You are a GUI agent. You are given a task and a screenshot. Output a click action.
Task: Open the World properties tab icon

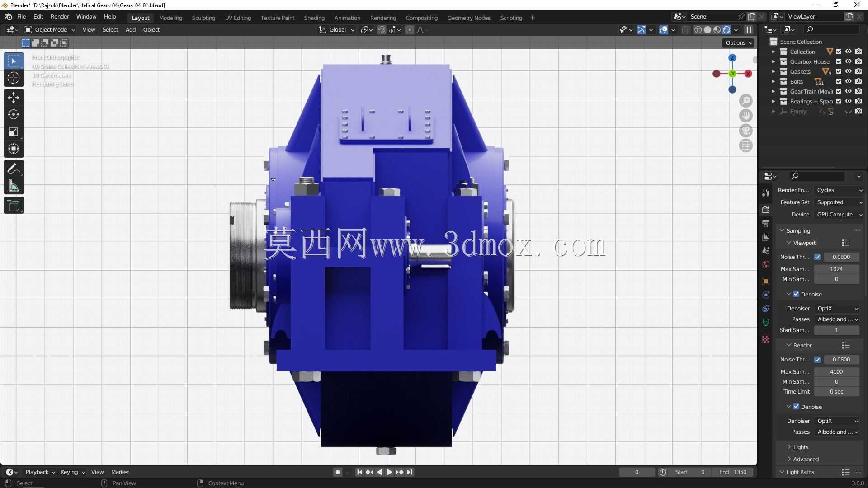pos(766,264)
